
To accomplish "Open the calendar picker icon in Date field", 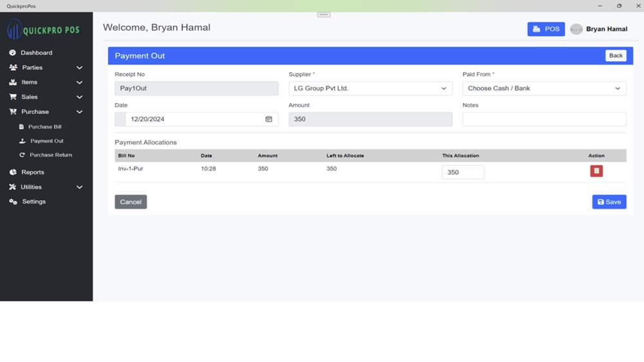I will (269, 119).
